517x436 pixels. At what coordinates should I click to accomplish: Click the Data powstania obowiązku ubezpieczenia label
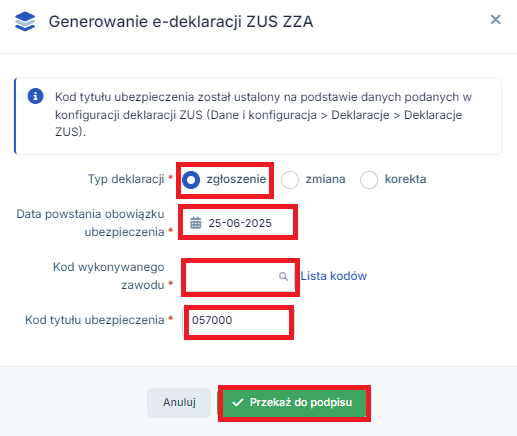pyautogui.click(x=91, y=223)
